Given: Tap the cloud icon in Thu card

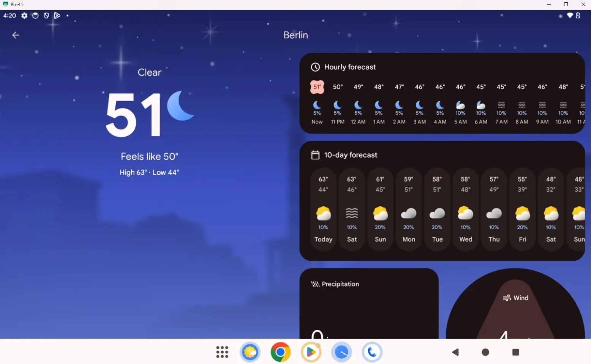Looking at the screenshot, I should coord(494,213).
